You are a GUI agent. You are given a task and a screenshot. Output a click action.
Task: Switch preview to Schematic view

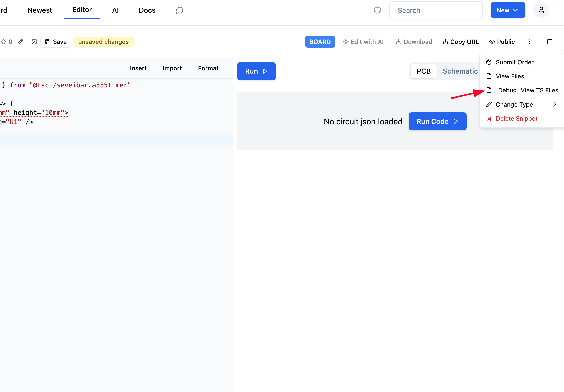(x=460, y=71)
